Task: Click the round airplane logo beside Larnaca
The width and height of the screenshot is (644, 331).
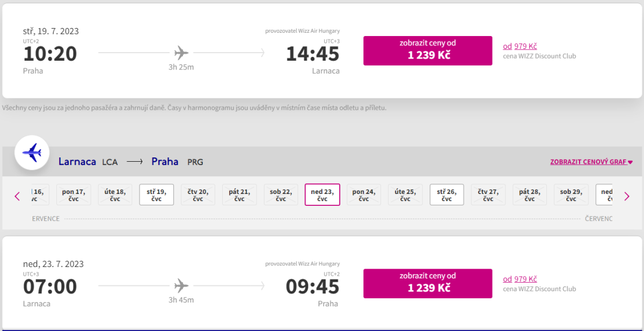Action: 32,153
